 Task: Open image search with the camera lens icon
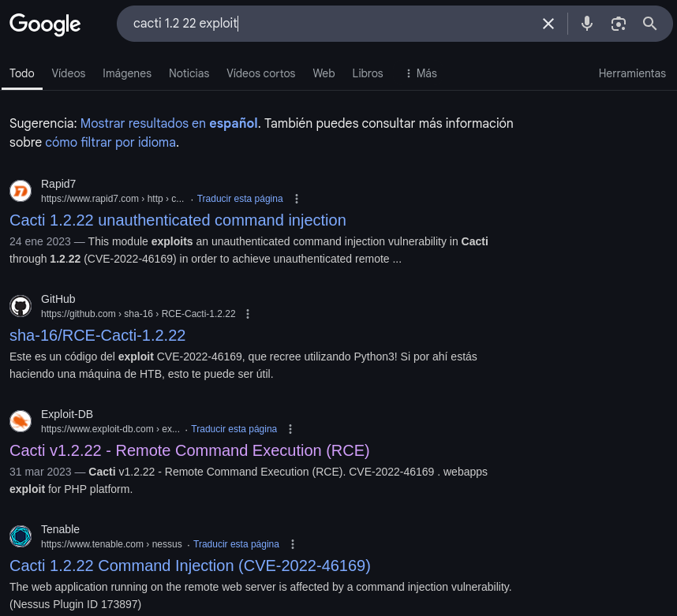619,24
